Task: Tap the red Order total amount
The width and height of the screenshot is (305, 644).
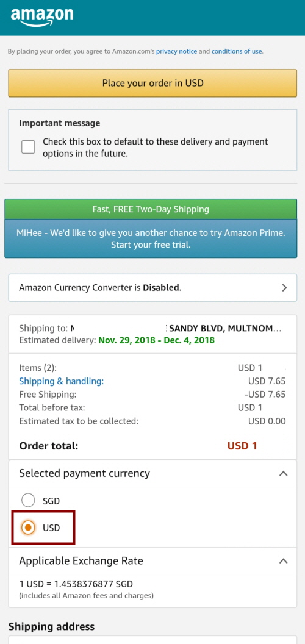Action: tap(242, 446)
